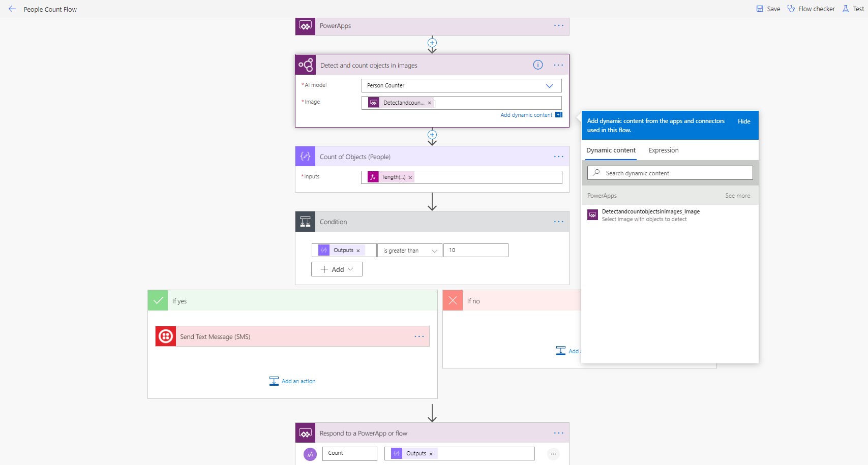Switch to the Expression tab
This screenshot has height=465, width=868.
point(663,150)
